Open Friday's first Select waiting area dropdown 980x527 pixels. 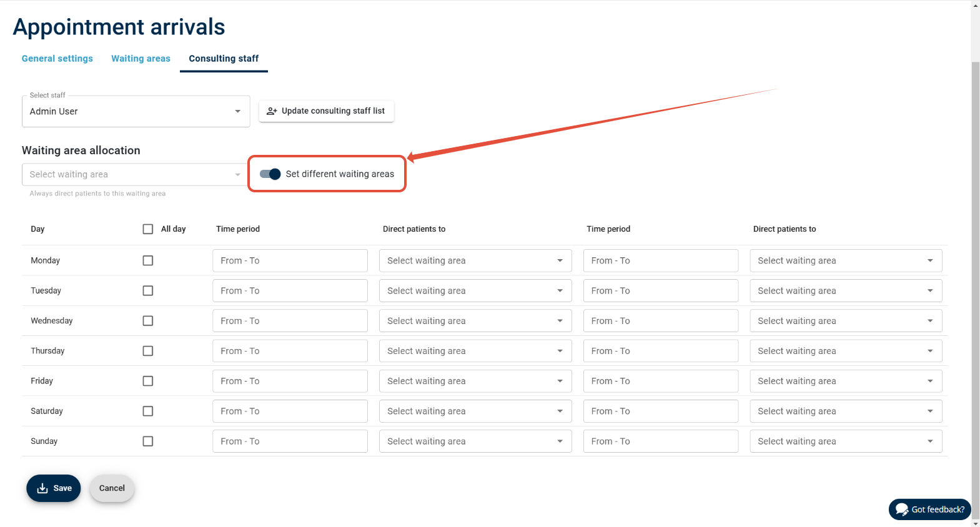click(475, 381)
